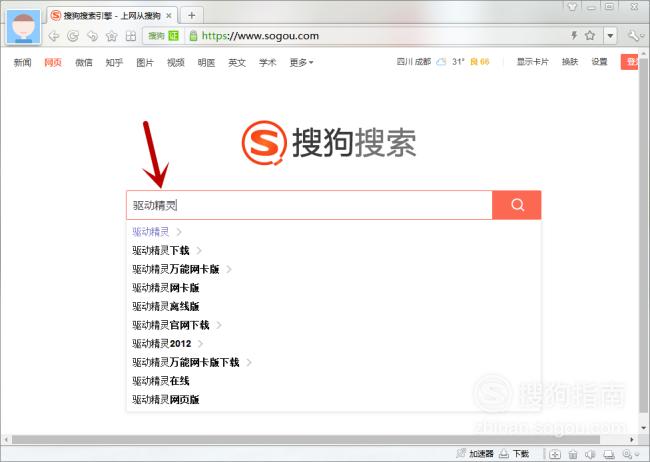Screen dimensions: 650x462
Task: Click the cloud weather icon
Action: 441,62
